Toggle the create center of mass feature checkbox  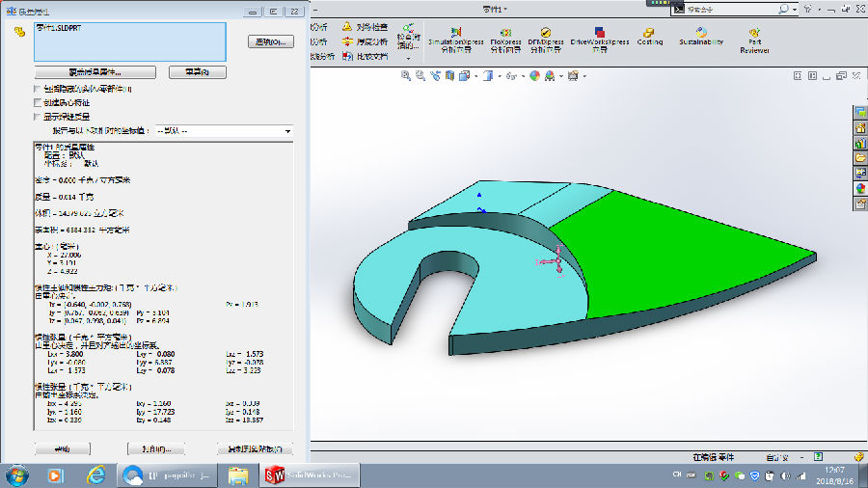click(38, 102)
